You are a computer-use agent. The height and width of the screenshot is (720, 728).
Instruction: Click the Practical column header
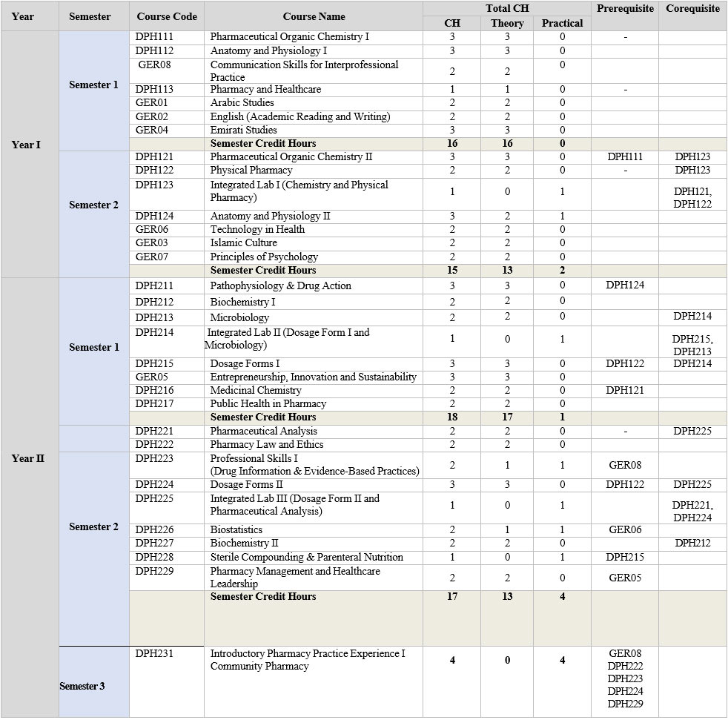(x=562, y=23)
